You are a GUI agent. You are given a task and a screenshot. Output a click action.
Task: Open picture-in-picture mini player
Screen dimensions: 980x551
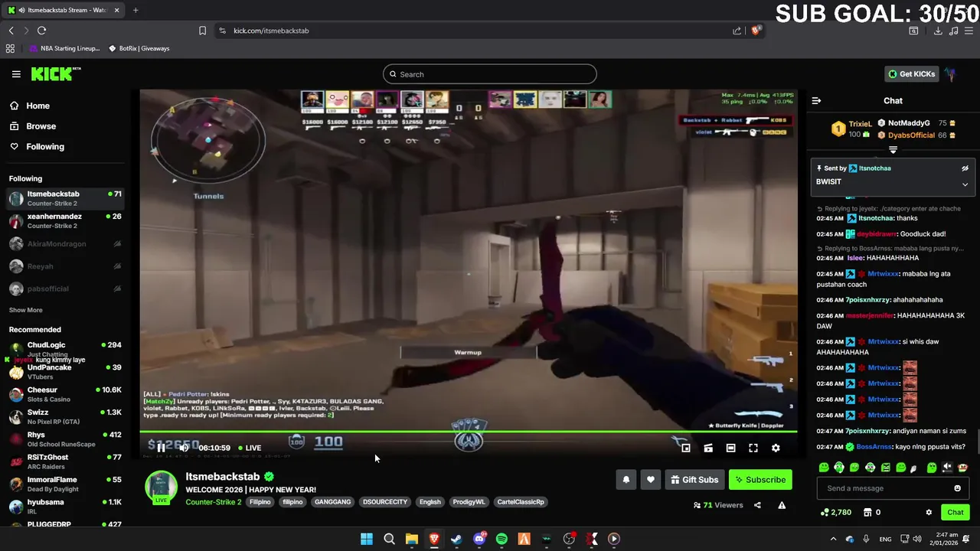tap(686, 448)
